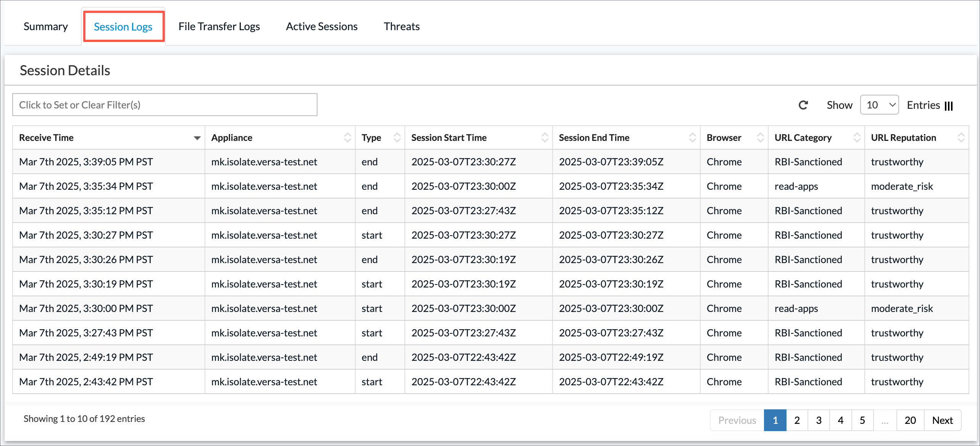Click moderate_risk in the 3:35:34 PM row
980x446 pixels.
pyautogui.click(x=902, y=186)
